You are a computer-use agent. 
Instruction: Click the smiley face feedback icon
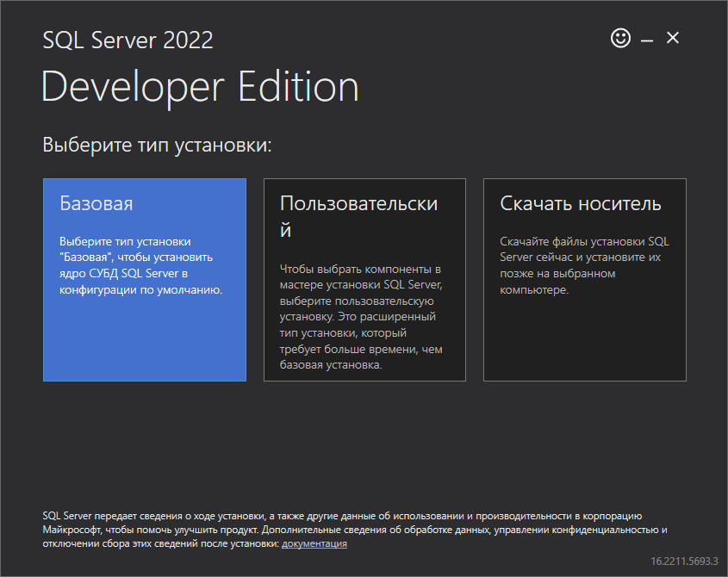click(x=620, y=39)
